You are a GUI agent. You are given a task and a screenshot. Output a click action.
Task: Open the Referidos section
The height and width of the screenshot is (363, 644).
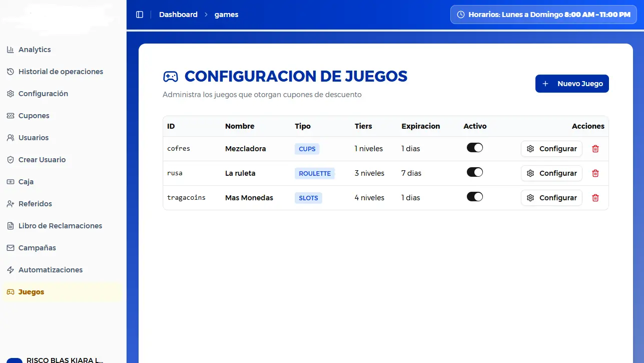pos(63,204)
